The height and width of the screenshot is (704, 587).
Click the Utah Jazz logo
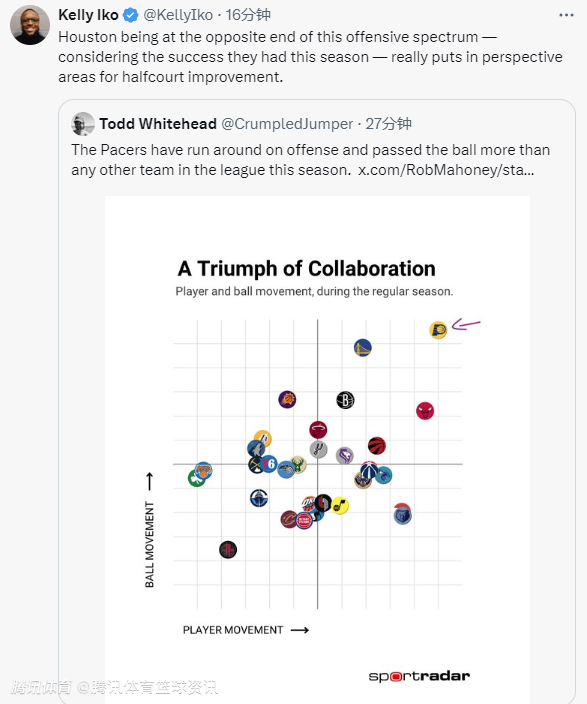[340, 506]
